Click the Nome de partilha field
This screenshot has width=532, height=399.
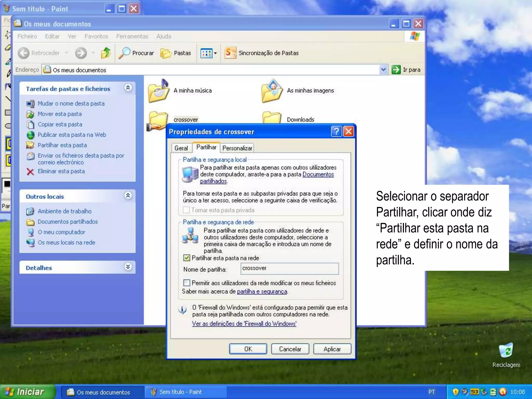click(289, 269)
